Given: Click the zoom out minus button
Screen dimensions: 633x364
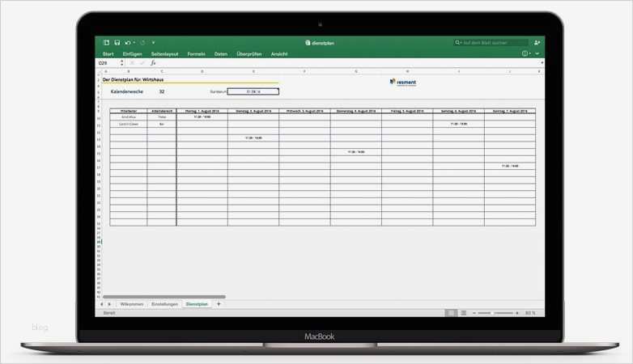Looking at the screenshot, I should tap(474, 313).
